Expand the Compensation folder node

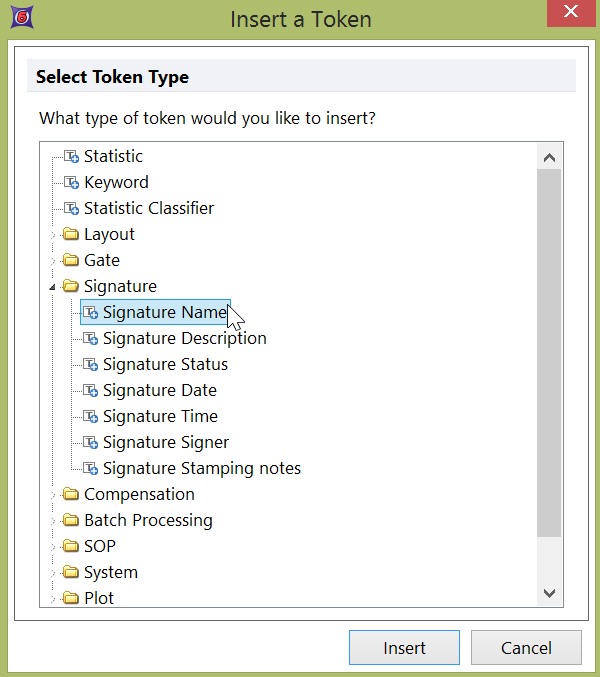tap(53, 495)
